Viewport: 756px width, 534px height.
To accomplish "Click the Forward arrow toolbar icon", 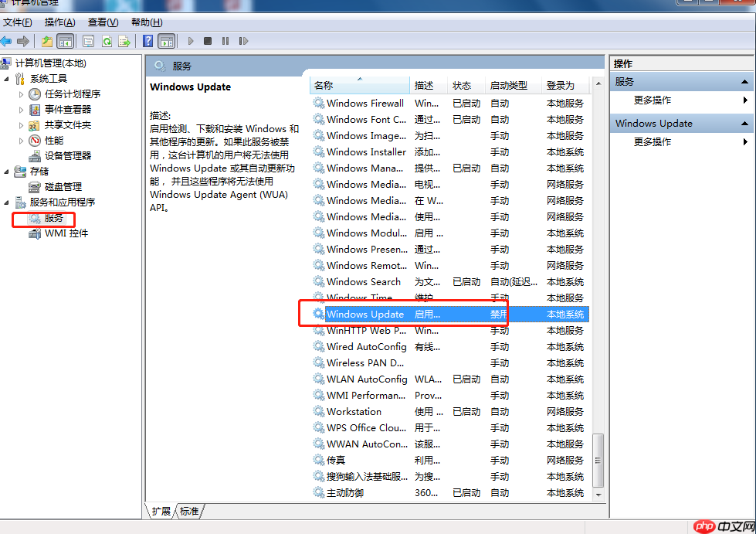I will pos(22,42).
